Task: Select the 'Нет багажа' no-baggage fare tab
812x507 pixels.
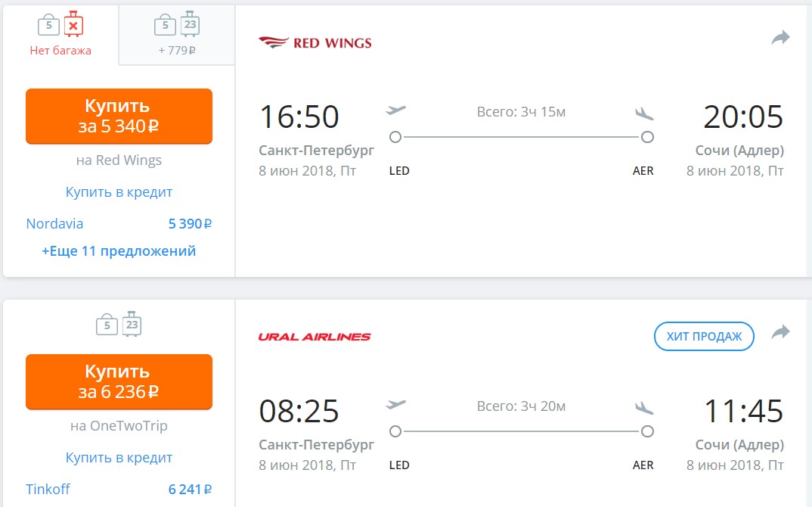Action: (x=60, y=36)
